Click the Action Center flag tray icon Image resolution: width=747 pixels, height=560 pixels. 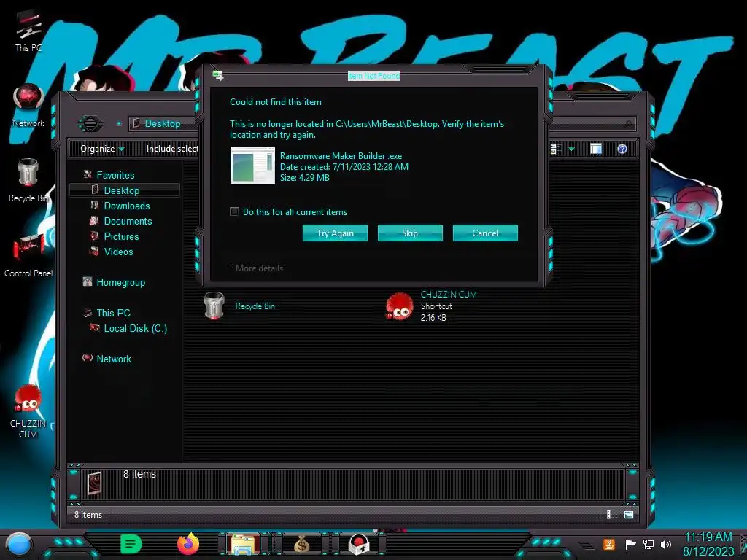tap(630, 544)
